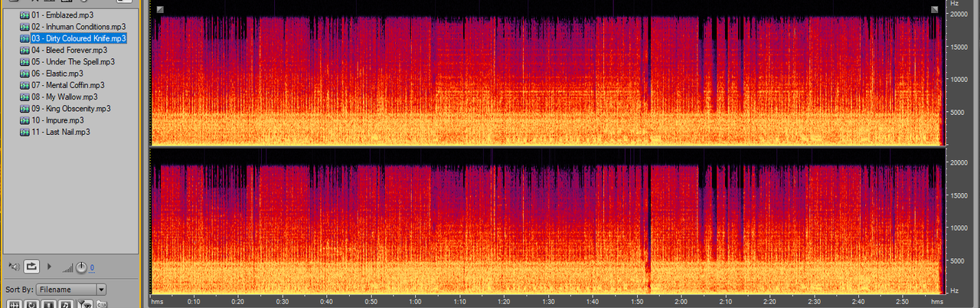Click the waveform icon beside 06 - Elastic.mp3

pyautogui.click(x=25, y=74)
